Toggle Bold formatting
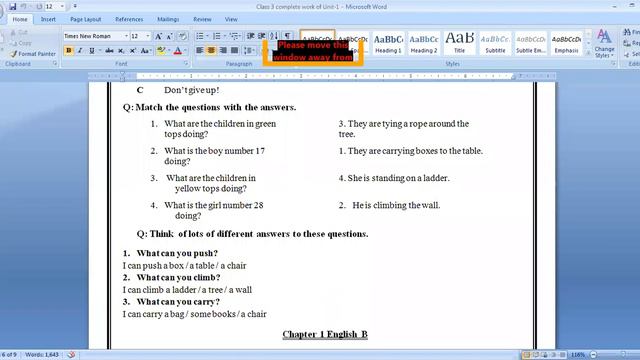Viewport: 640px width, 360px height. 69,51
